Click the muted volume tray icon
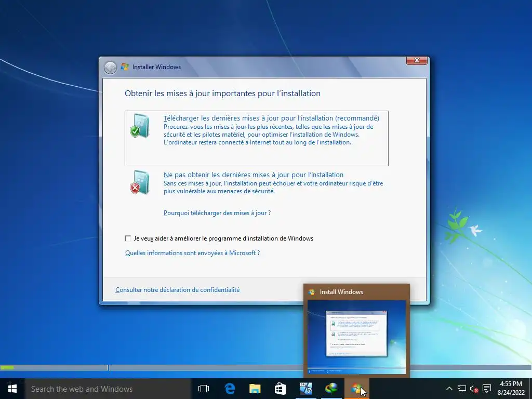The width and height of the screenshot is (532, 399). 474,389
